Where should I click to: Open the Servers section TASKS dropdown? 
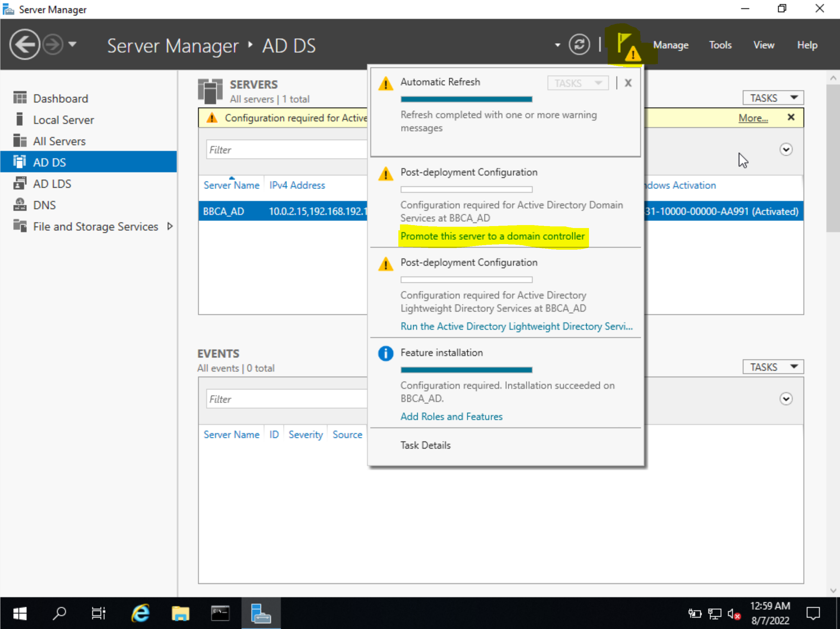pos(773,98)
